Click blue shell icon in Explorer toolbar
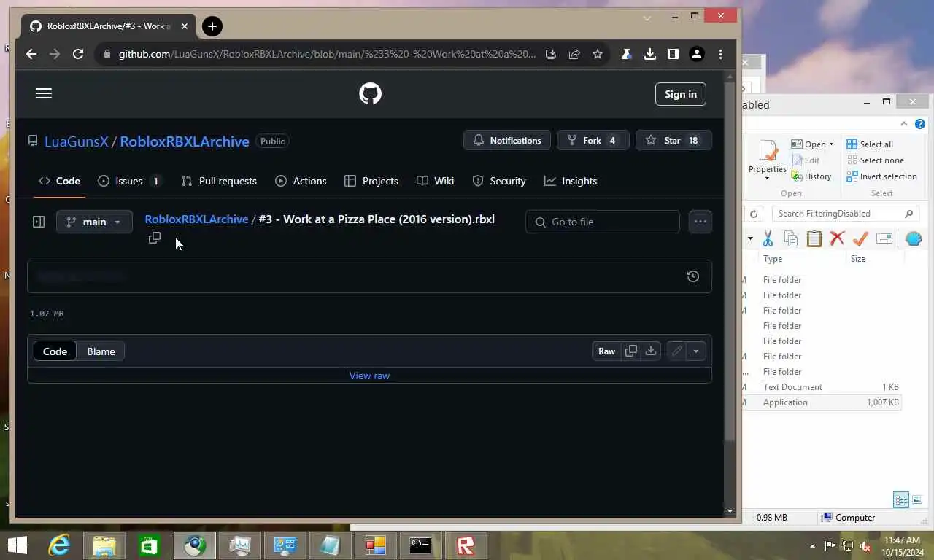Image resolution: width=934 pixels, height=560 pixels. point(914,238)
